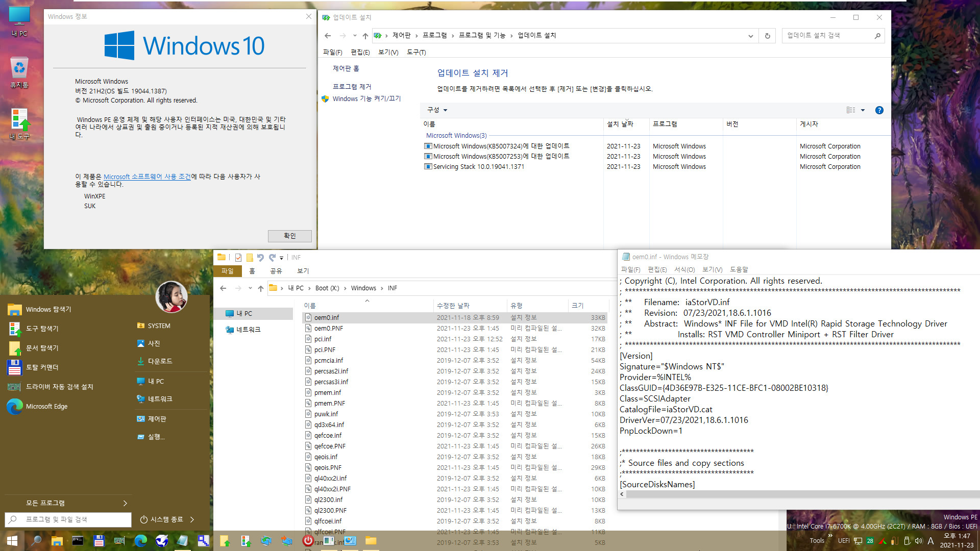Click the network monitor icon in system tray
Screen dimensions: 980x551
coord(858,541)
